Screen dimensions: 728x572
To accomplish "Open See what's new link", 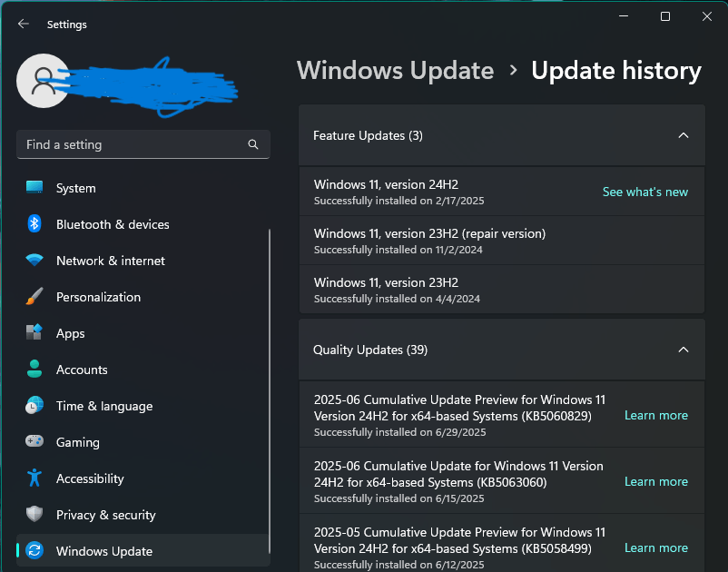I will pos(644,192).
